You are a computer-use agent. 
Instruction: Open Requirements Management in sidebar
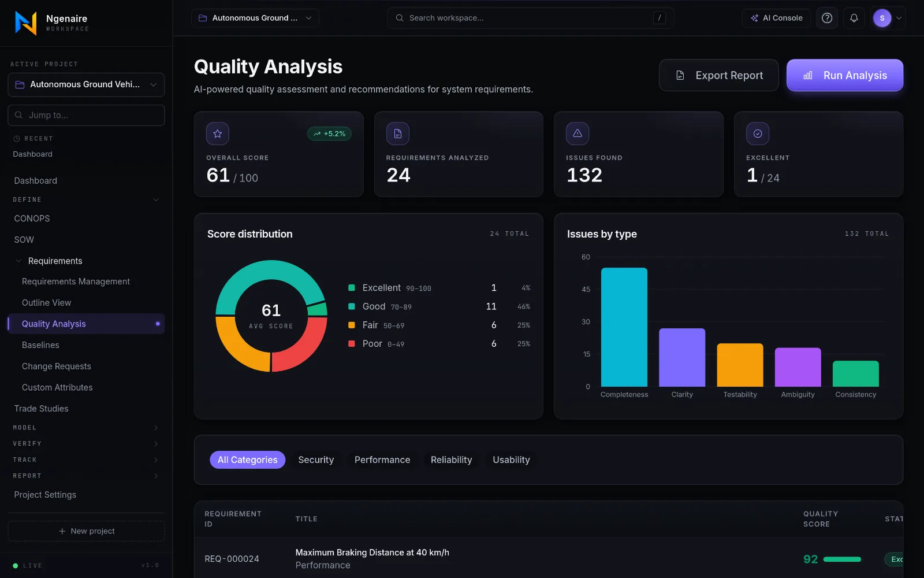click(x=76, y=281)
